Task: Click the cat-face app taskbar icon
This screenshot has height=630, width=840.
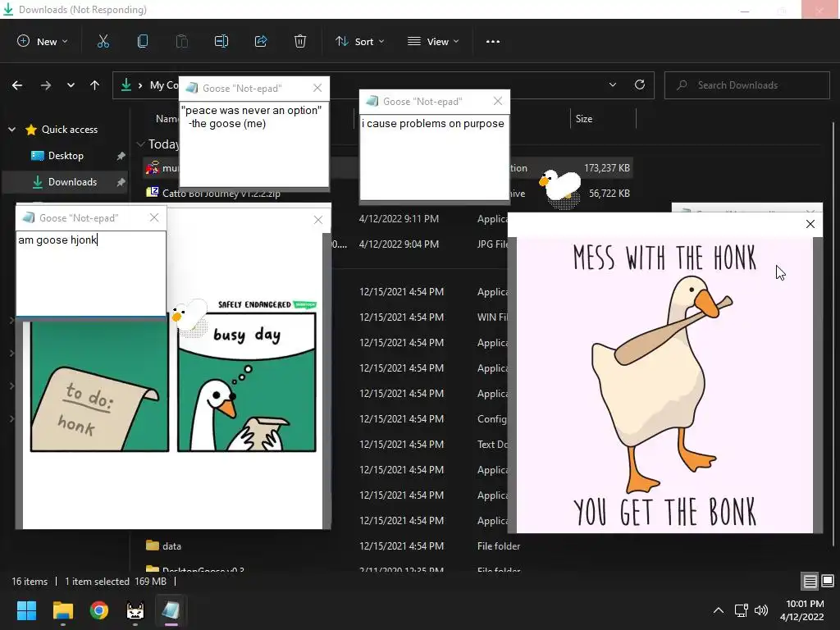Action: (135, 610)
